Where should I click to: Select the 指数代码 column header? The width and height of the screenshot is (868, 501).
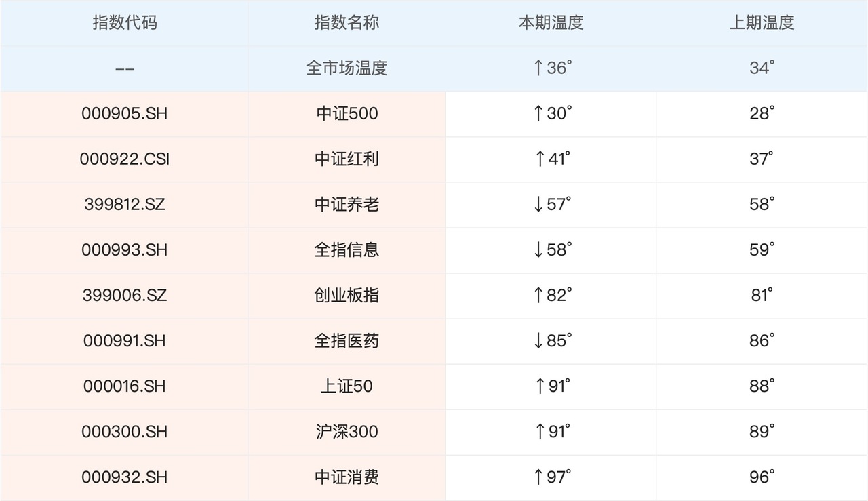124,22
